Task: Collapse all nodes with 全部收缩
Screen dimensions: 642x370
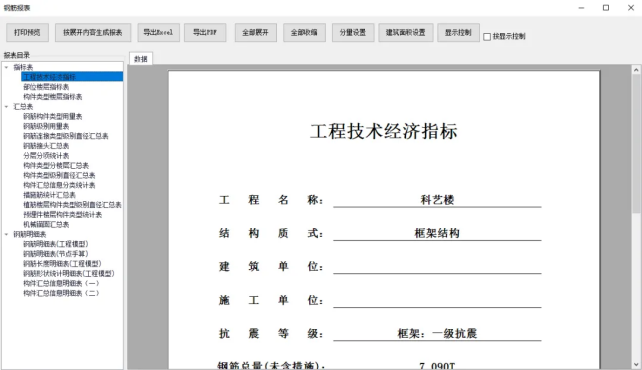Action: (x=304, y=32)
